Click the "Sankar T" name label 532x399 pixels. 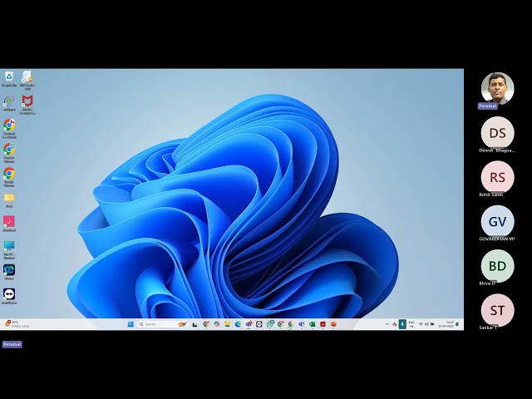(488, 328)
